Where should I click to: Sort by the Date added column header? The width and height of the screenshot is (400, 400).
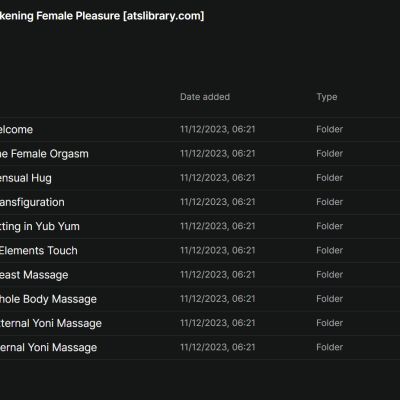pyautogui.click(x=205, y=97)
